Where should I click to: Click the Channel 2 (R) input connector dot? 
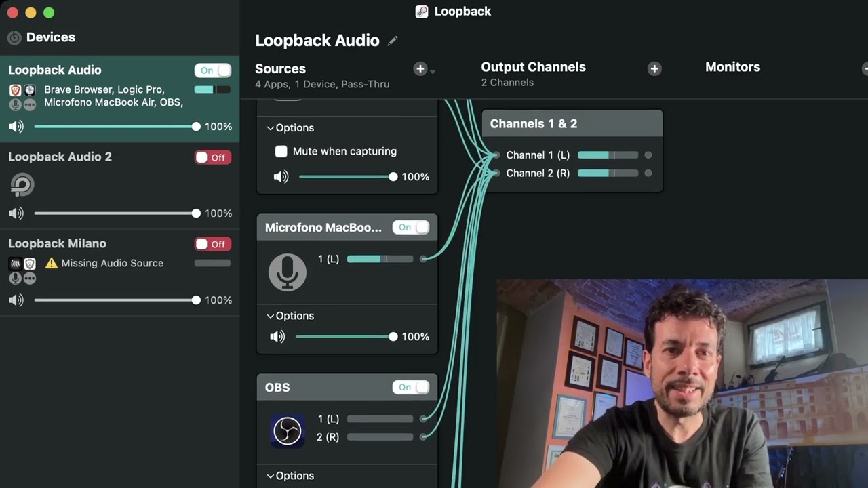[x=496, y=174]
